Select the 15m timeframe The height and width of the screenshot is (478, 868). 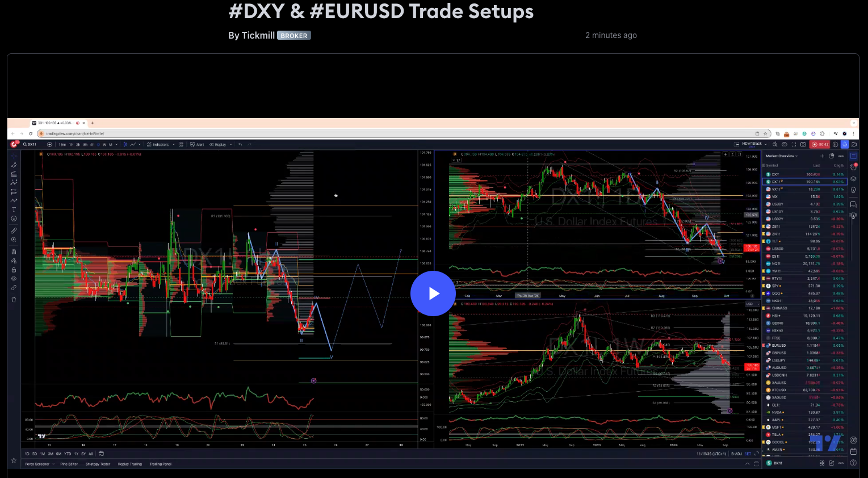pos(62,144)
